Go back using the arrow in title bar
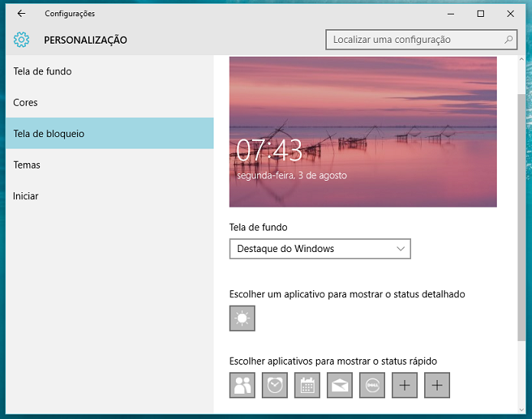 tap(21, 14)
